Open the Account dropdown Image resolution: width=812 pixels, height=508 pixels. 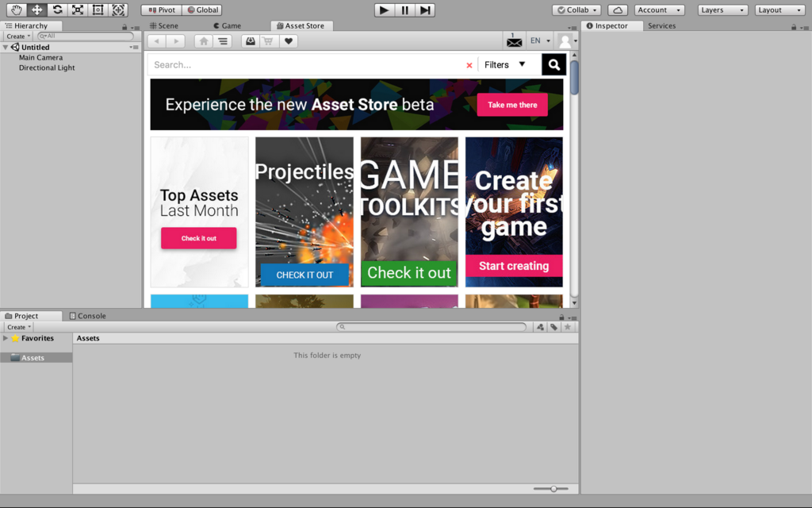pyautogui.click(x=659, y=10)
